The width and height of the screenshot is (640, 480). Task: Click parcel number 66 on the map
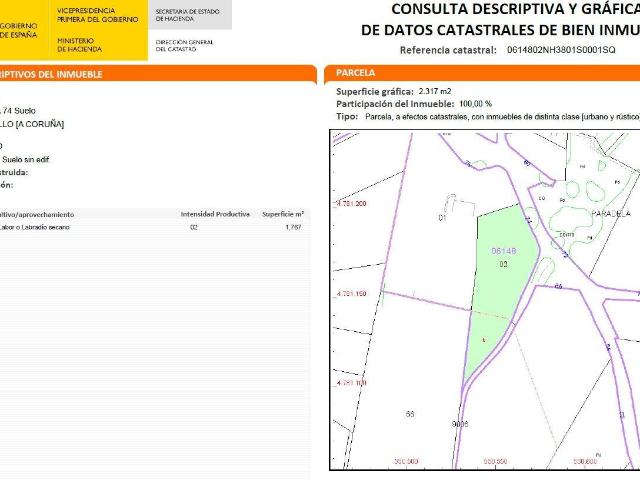point(410,413)
